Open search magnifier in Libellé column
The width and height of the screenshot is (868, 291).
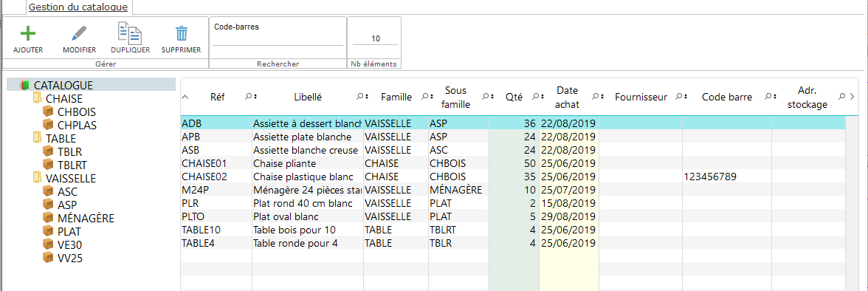(x=359, y=97)
